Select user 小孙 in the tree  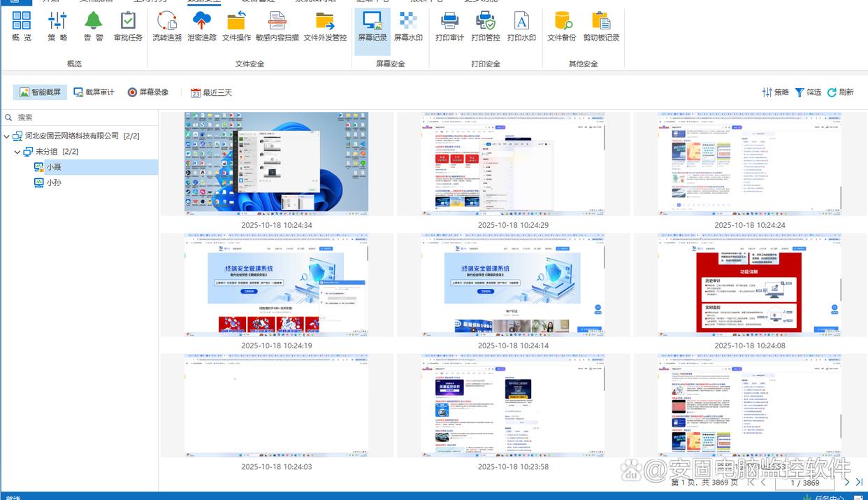[54, 183]
